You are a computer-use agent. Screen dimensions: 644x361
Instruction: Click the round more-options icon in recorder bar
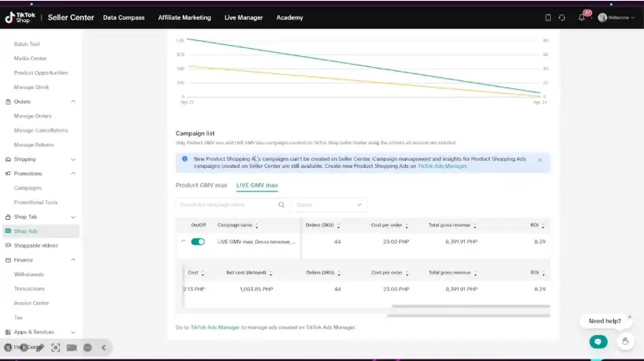pos(87,348)
